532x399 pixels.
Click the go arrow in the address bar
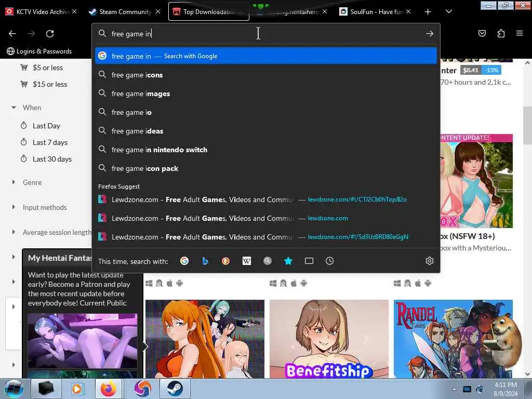point(430,34)
